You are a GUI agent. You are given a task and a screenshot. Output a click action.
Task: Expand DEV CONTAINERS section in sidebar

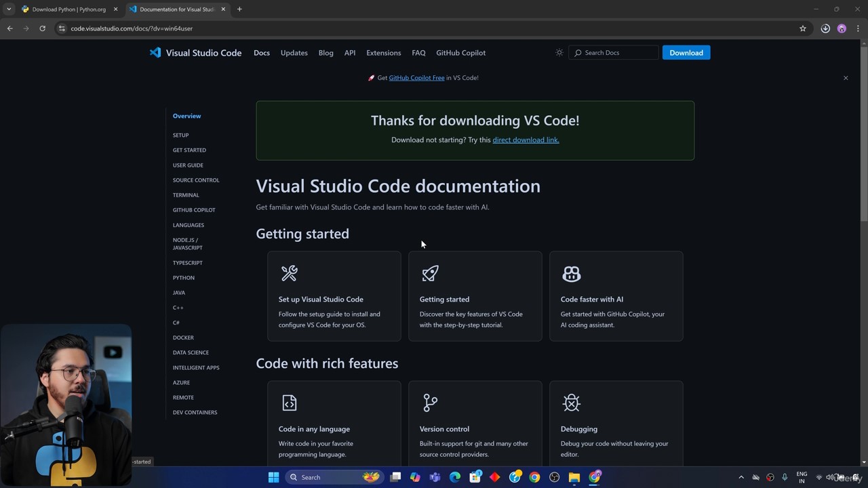(195, 412)
